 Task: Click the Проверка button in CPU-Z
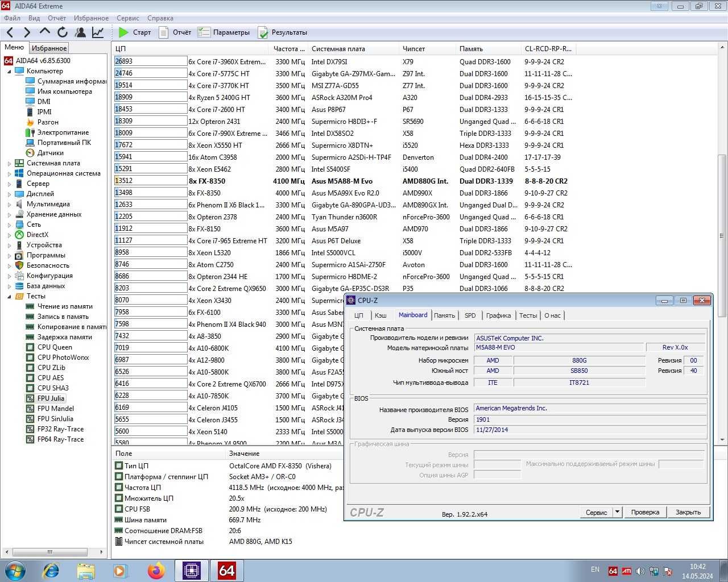645,512
